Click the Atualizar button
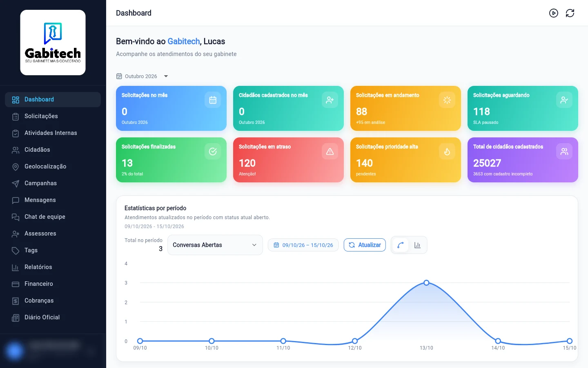Viewport: 588px width, 368px height. [x=365, y=245]
